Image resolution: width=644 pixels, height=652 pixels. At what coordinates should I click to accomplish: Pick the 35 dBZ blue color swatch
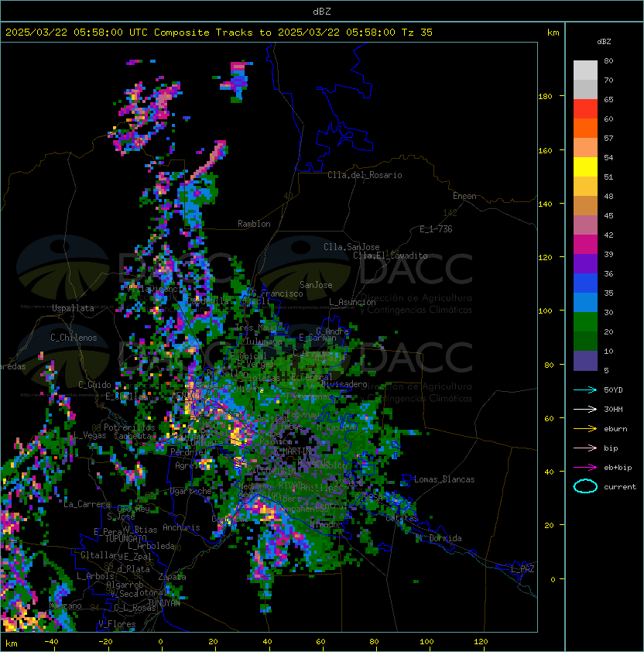pyautogui.click(x=585, y=302)
